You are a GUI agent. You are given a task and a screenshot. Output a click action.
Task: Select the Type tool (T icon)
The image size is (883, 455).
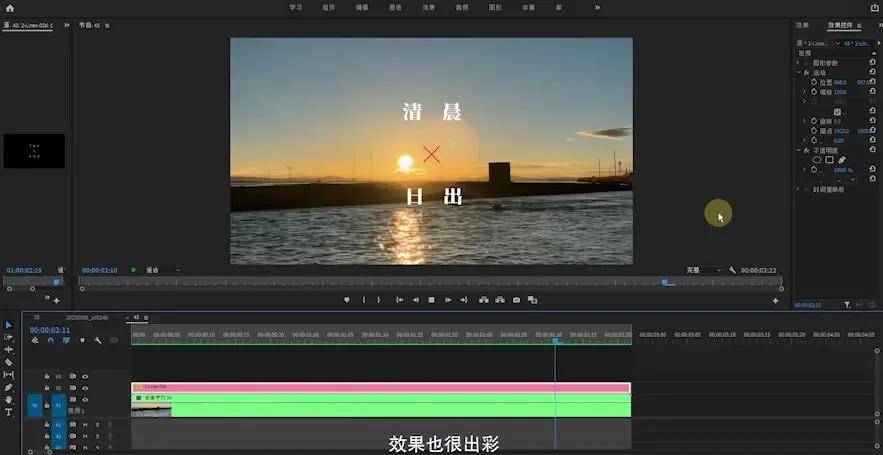[x=8, y=412]
